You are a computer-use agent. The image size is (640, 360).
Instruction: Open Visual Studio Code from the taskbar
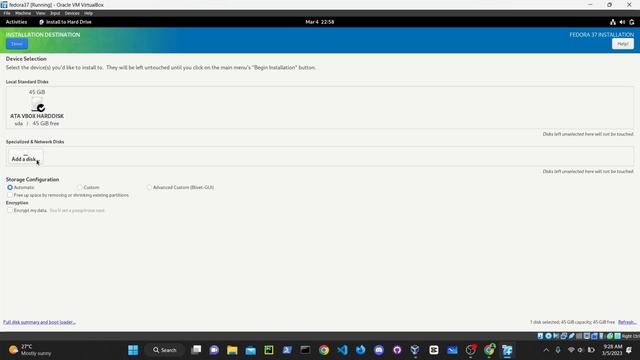[x=342, y=350]
